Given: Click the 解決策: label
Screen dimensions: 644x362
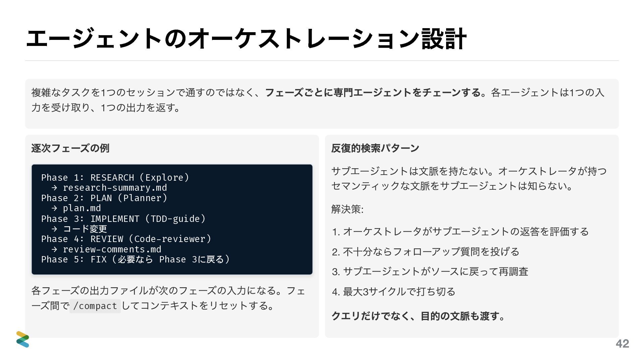Looking at the screenshot, I should 347,209.
